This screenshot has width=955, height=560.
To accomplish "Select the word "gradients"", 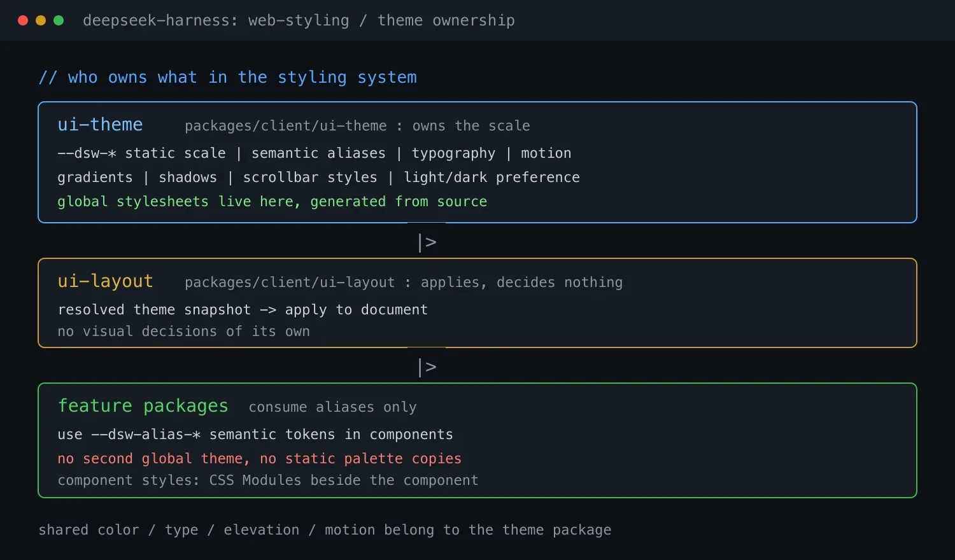I will point(95,178).
